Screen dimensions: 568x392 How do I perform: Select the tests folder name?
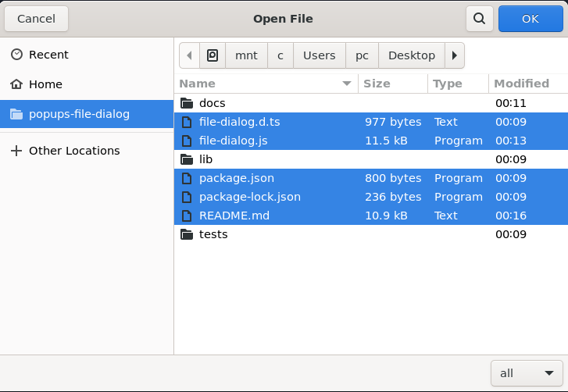213,234
